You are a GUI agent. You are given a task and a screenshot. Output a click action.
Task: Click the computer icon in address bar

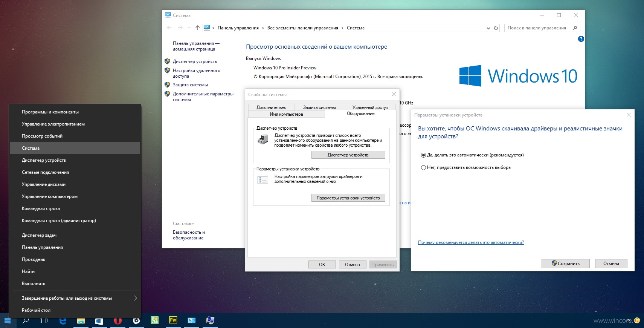tap(207, 28)
